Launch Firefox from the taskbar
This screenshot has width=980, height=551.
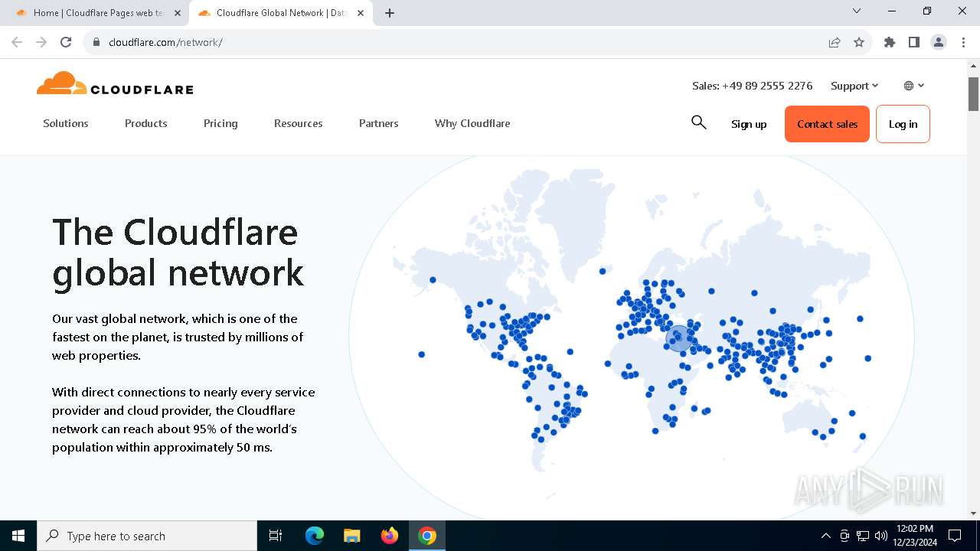390,536
